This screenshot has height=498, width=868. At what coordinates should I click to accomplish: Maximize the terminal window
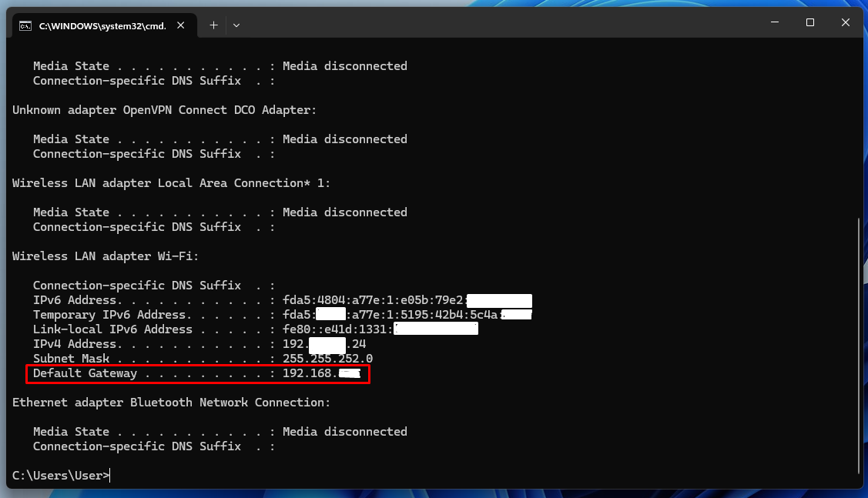pos(809,22)
